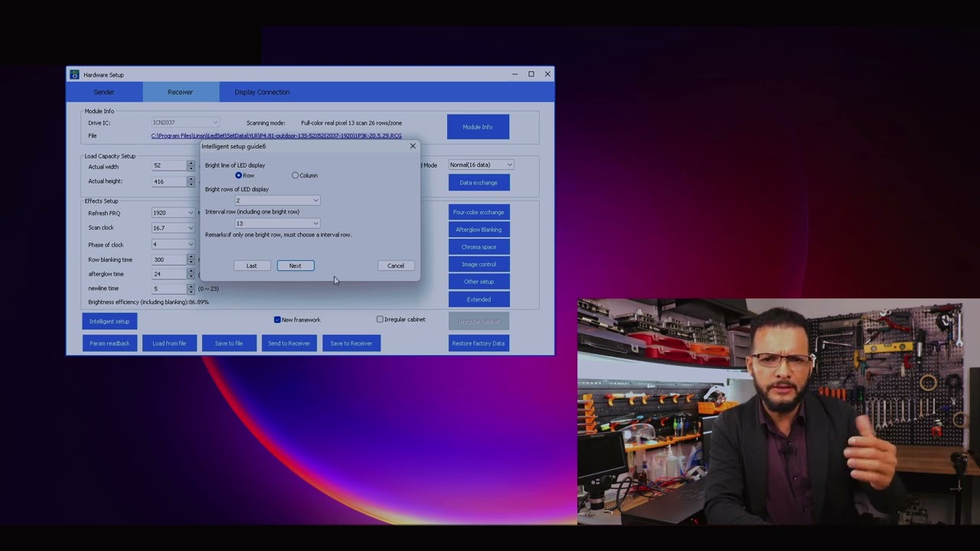The width and height of the screenshot is (980, 551).
Task: Click the newline time input field
Action: (x=168, y=289)
